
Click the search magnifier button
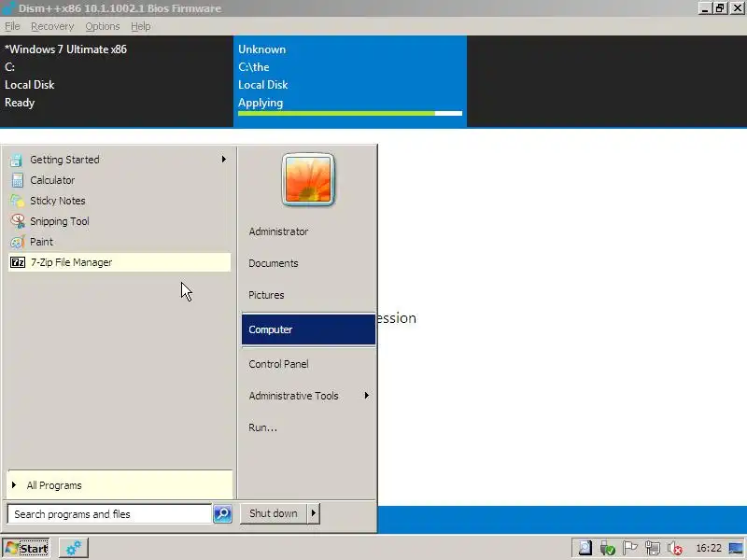click(x=222, y=514)
